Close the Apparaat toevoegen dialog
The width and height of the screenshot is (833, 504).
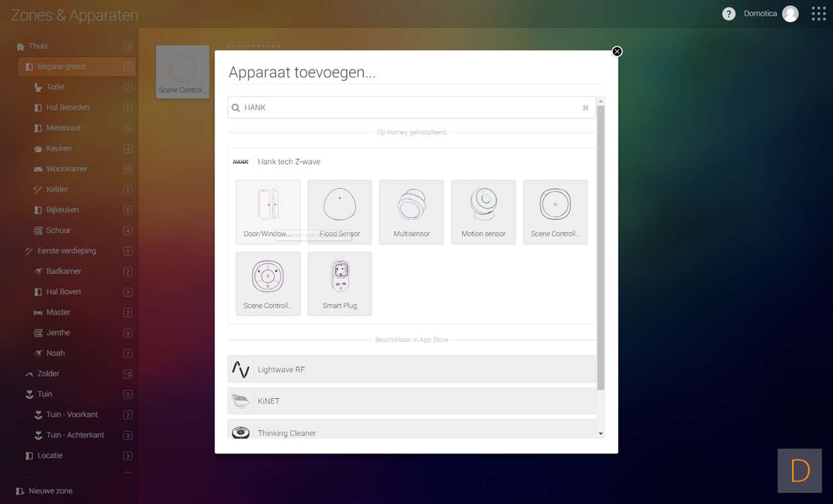[x=617, y=52]
